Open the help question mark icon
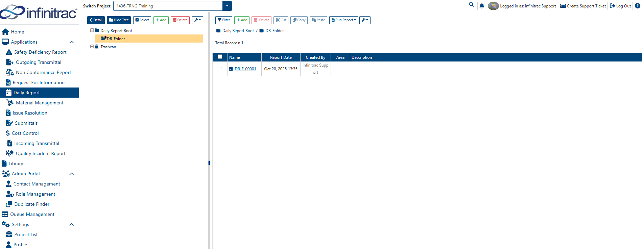Viewport: 644px width, 249px height. 638,6
